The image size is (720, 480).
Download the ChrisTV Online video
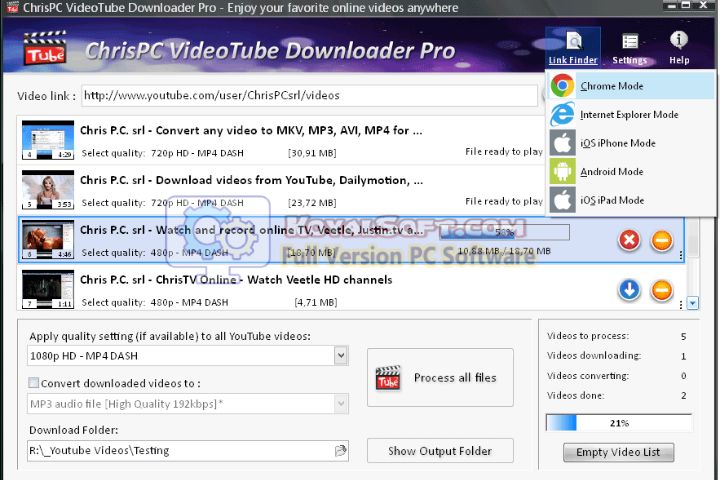click(629, 290)
